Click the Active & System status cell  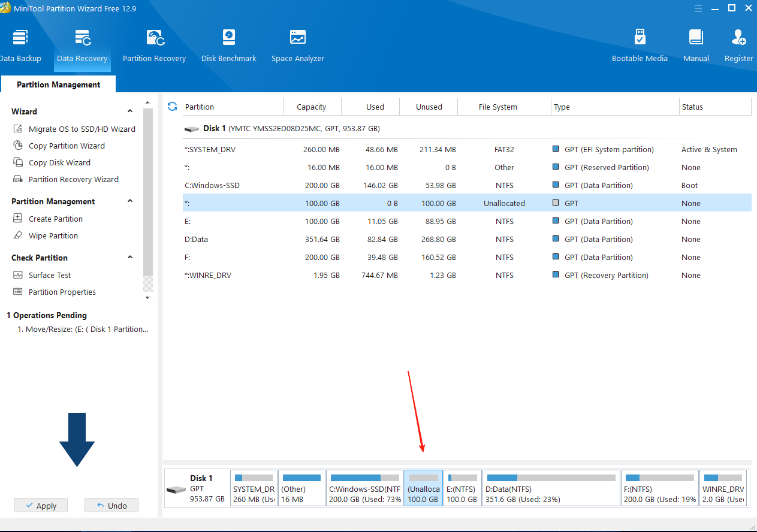pyautogui.click(x=709, y=149)
